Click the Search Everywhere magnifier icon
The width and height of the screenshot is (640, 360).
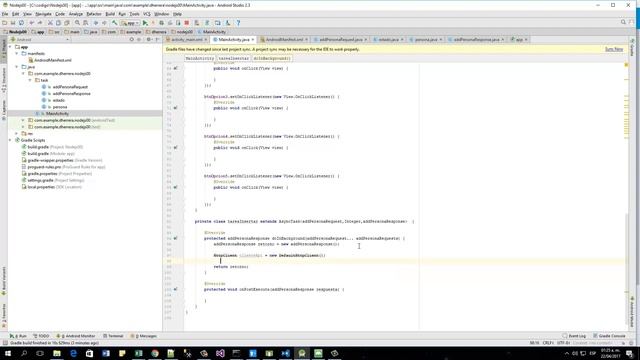coord(623,22)
